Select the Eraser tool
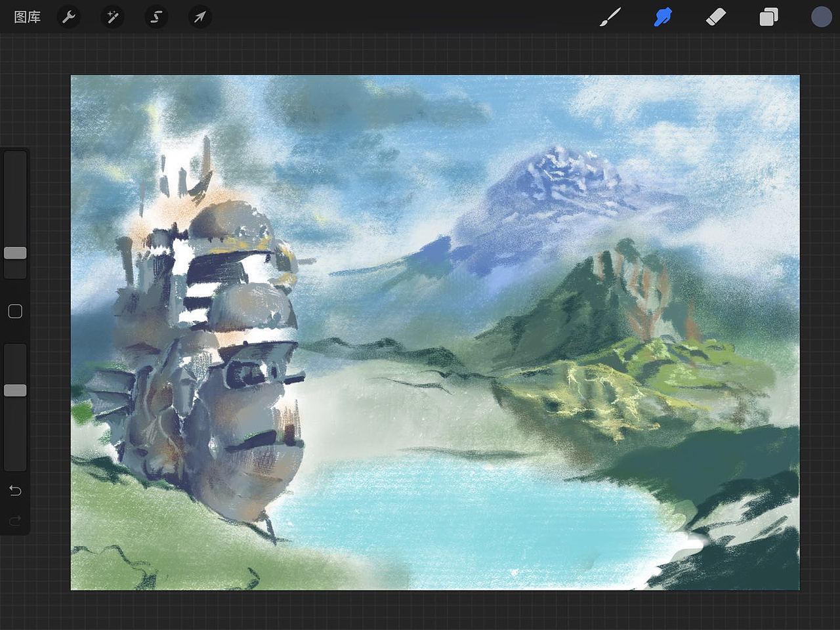Image resolution: width=840 pixels, height=630 pixels. tap(716, 17)
